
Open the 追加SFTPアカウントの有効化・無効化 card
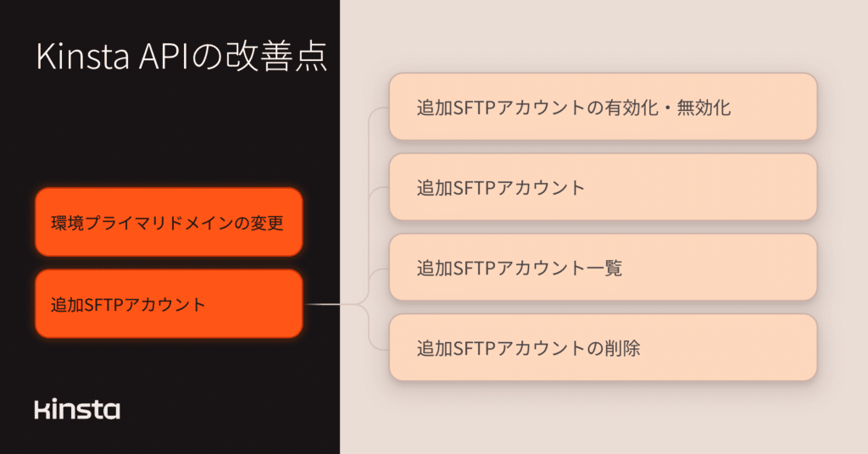[604, 107]
